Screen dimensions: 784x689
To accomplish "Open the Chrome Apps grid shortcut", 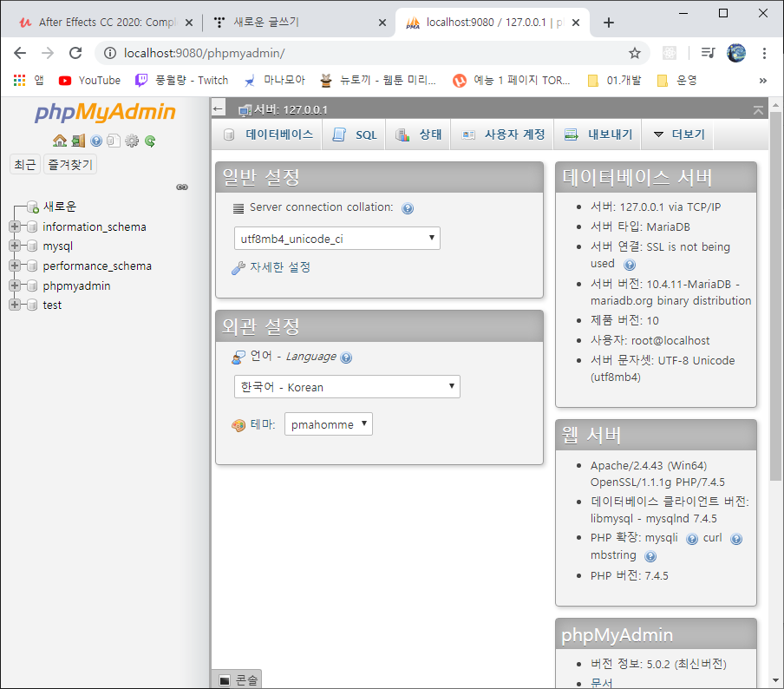I will click(19, 80).
